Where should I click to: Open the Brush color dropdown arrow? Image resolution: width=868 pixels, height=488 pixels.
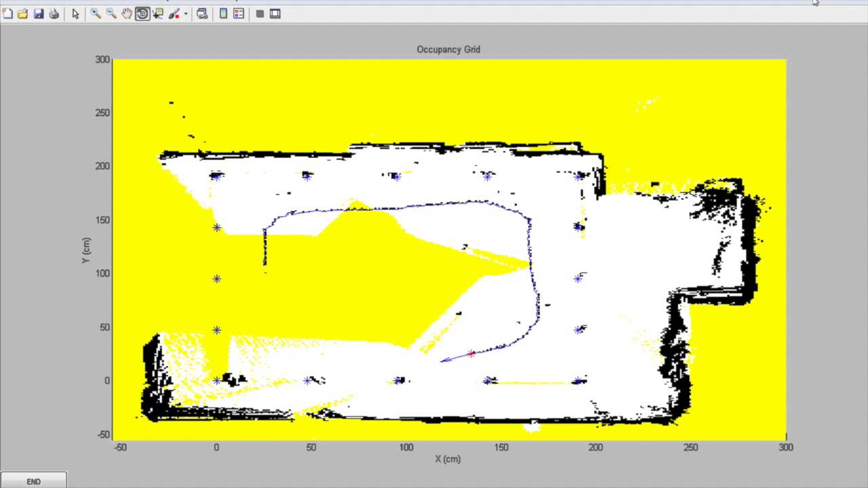(x=185, y=14)
